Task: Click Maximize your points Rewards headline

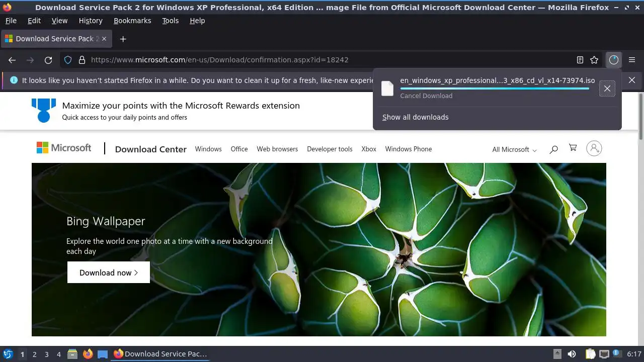Action: click(x=181, y=106)
